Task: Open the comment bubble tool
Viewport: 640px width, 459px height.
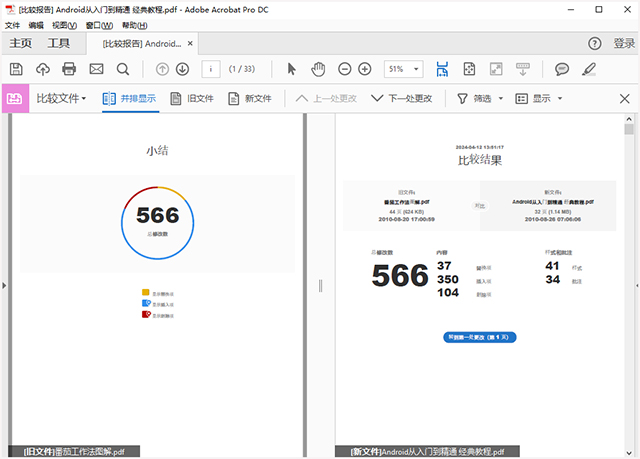Action: (x=562, y=69)
